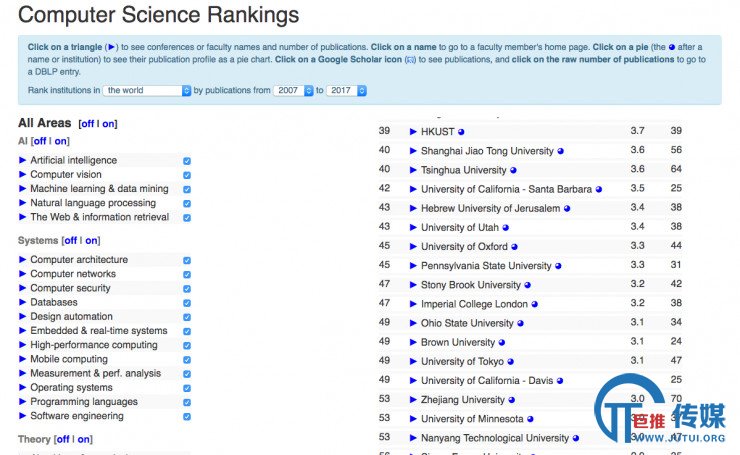Disable Embedded & real-time systems checkbox
This screenshot has height=455, width=740.
187,331
